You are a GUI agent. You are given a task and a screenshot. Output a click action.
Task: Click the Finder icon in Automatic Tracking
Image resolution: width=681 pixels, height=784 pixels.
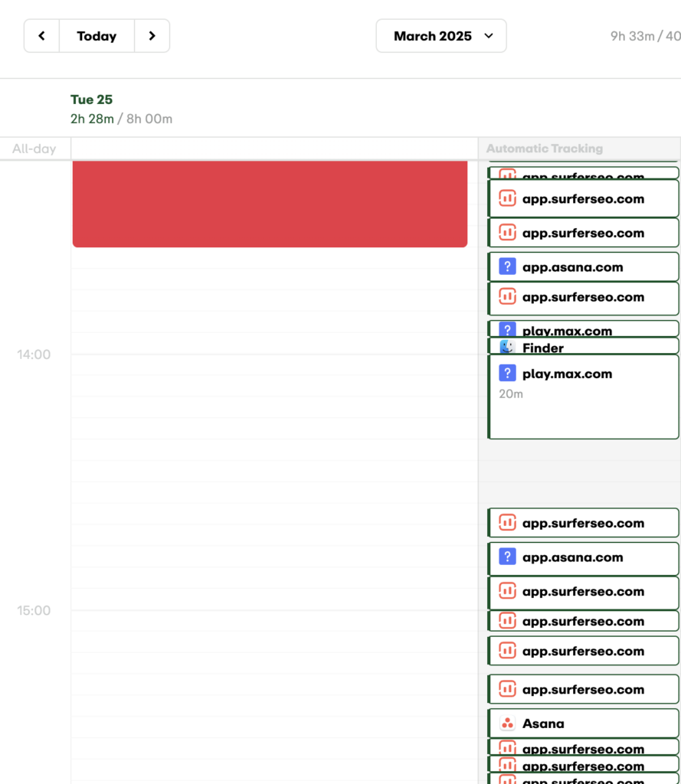507,348
